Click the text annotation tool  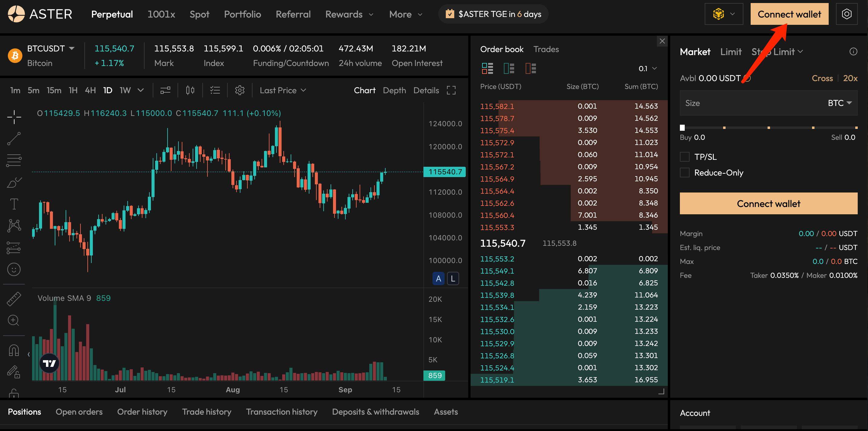[x=14, y=204]
